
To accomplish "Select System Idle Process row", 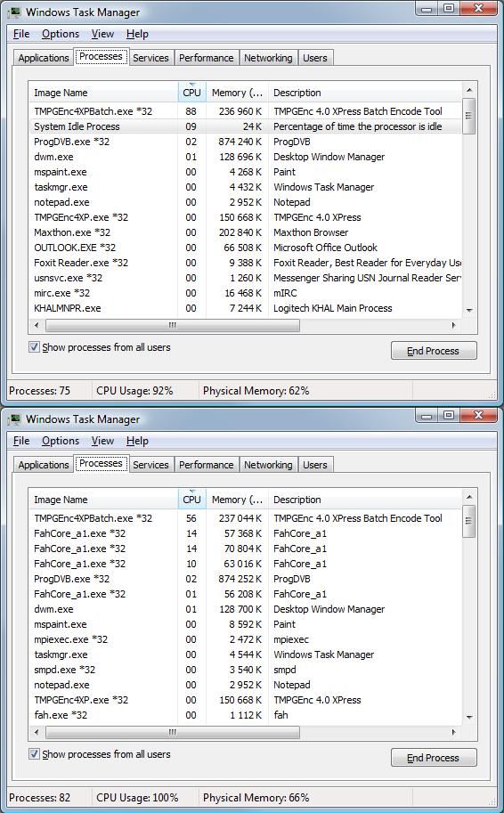I will pos(245,126).
